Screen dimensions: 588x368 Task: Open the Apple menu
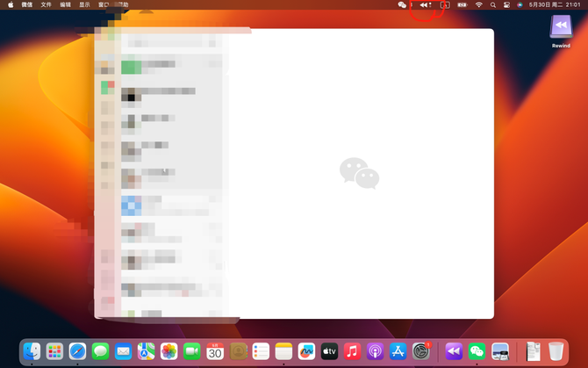pos(11,5)
